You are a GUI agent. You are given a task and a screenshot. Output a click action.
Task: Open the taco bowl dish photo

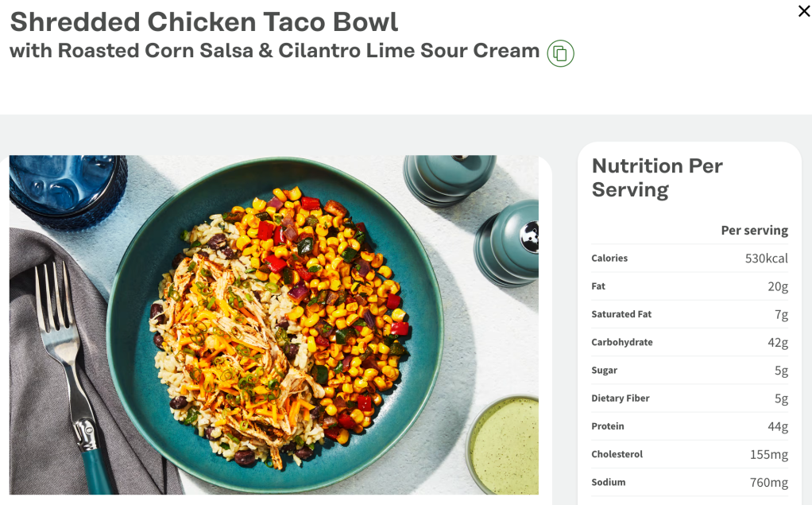tap(274, 324)
